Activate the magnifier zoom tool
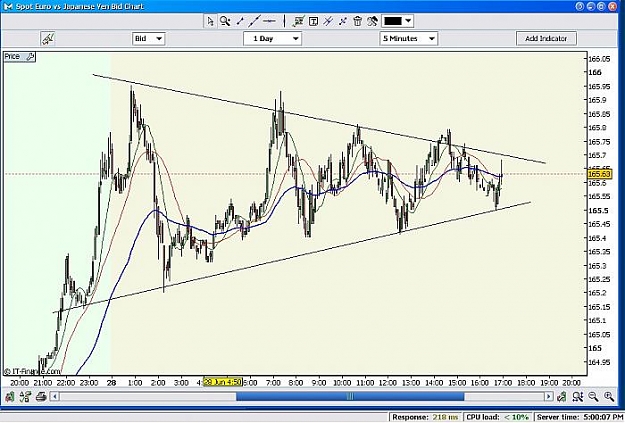 tap(225, 21)
